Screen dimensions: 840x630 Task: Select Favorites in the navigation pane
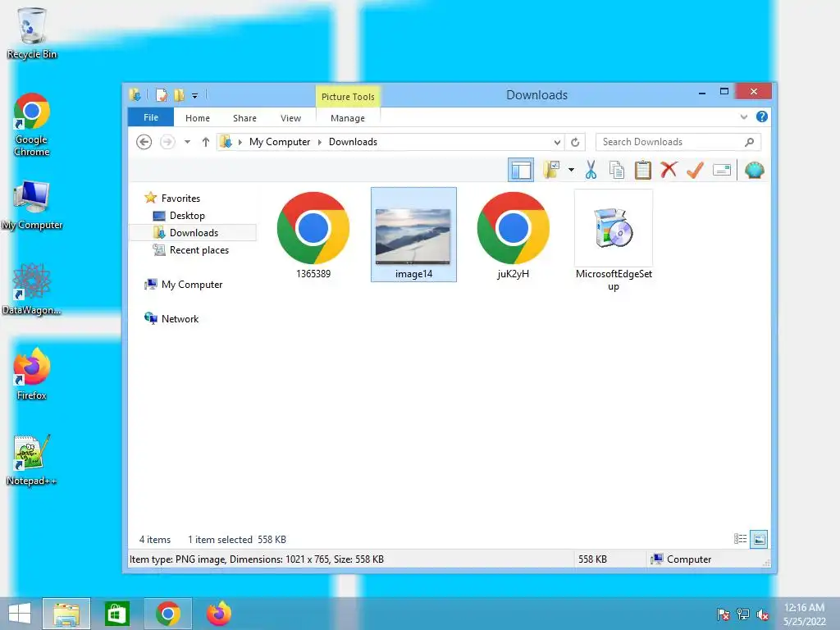[180, 199]
